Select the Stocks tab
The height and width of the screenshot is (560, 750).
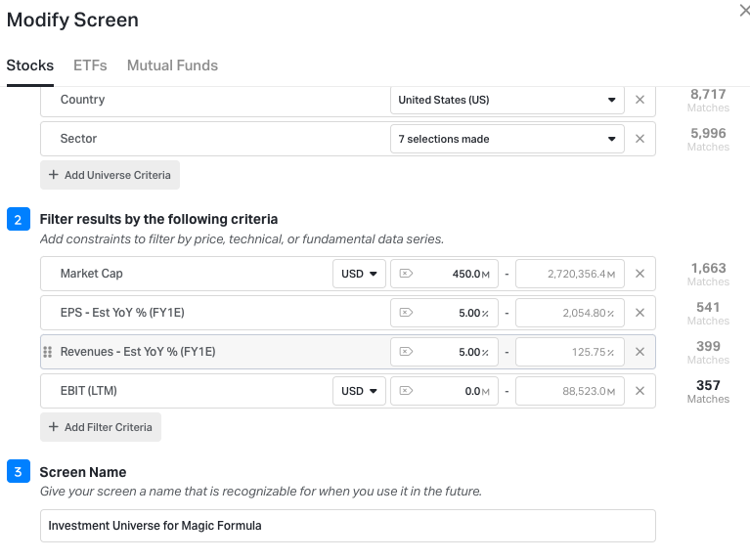coord(30,65)
